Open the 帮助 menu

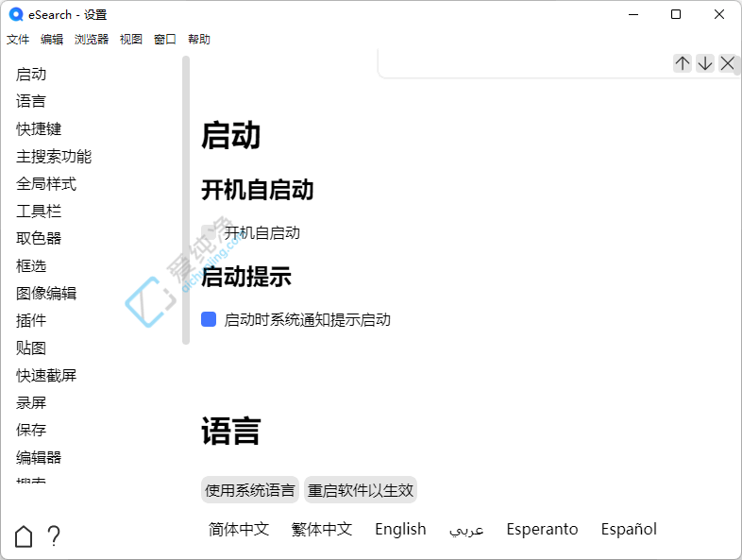pos(199,40)
